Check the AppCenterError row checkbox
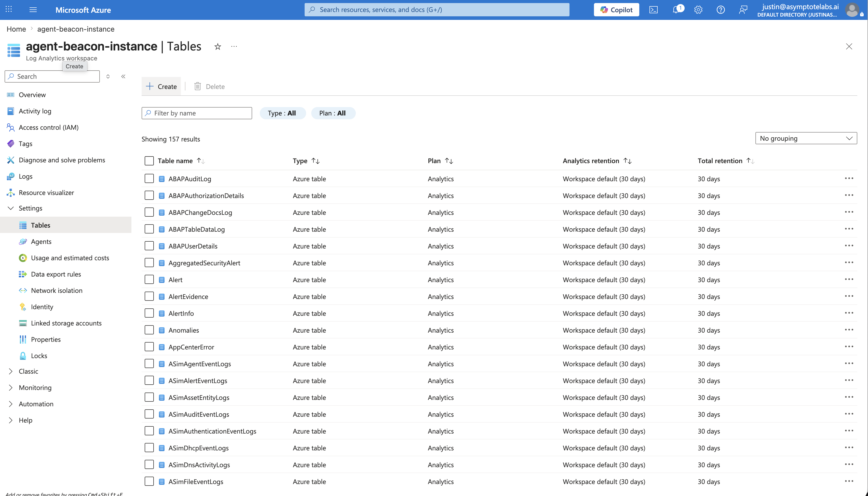Viewport: 868px width, 496px height. tap(149, 347)
